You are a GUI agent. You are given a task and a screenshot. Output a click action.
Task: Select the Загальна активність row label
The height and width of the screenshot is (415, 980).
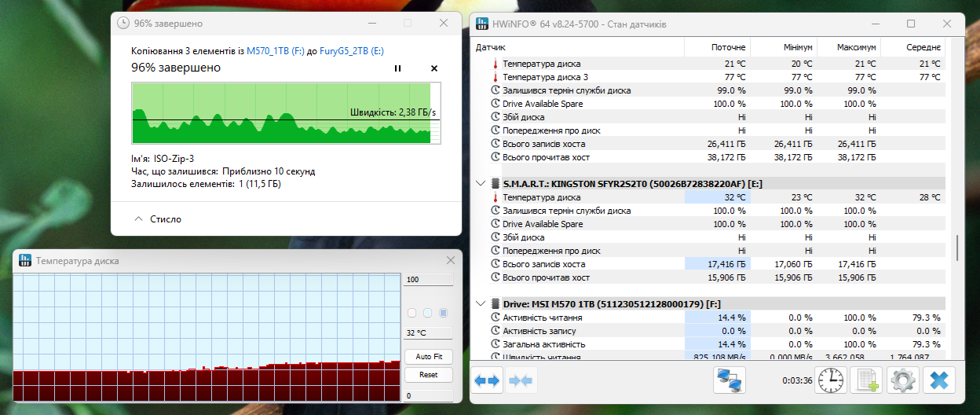click(x=543, y=344)
